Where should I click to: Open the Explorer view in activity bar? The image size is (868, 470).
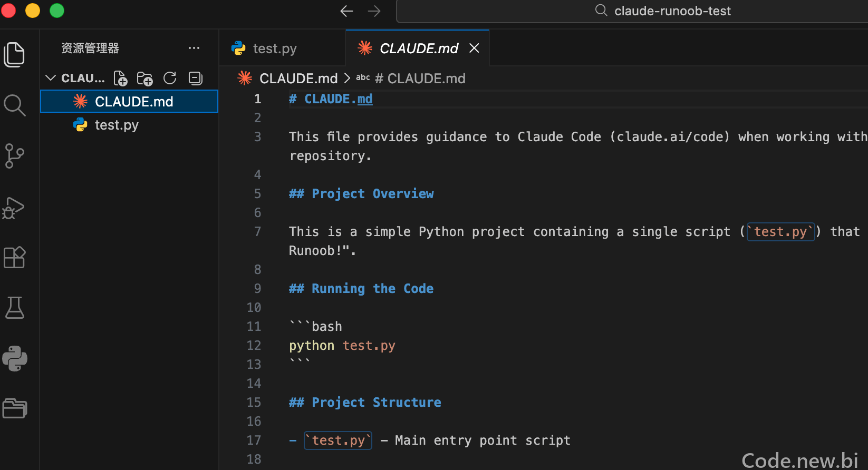[x=14, y=55]
